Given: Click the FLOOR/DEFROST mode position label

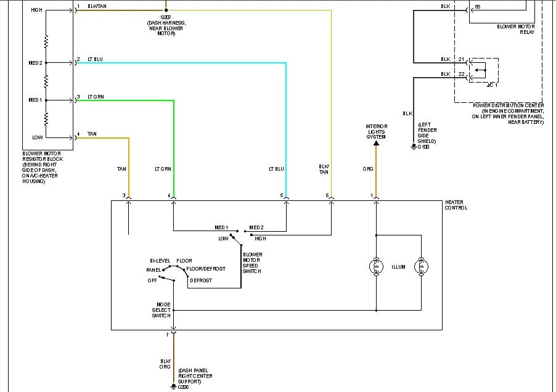Looking at the screenshot, I should (x=206, y=269).
